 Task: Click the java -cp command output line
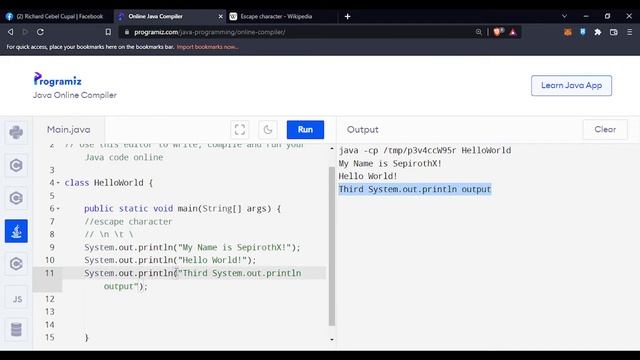tap(425, 150)
